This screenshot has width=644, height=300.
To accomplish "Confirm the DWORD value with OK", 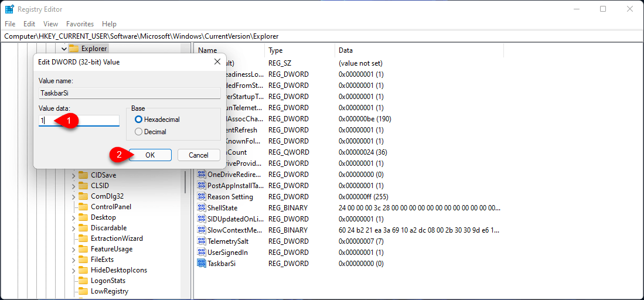I will click(x=150, y=155).
